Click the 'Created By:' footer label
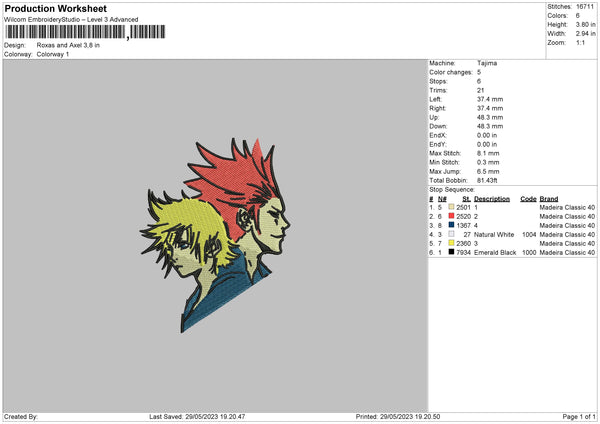 [21, 416]
